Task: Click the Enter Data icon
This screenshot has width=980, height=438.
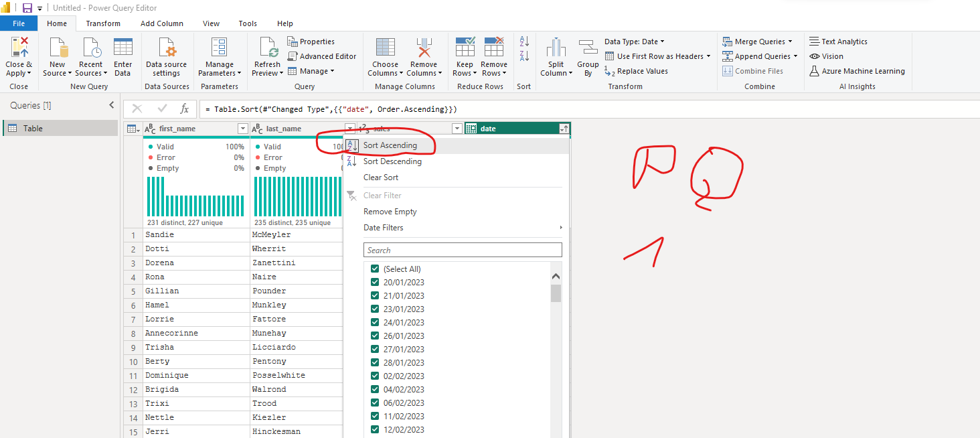Action: click(x=122, y=48)
